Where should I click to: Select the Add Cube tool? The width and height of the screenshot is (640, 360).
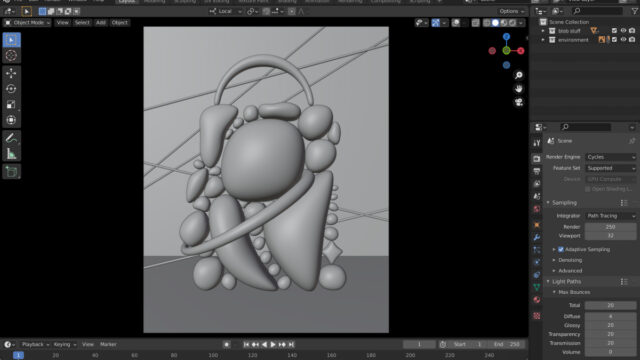11,172
